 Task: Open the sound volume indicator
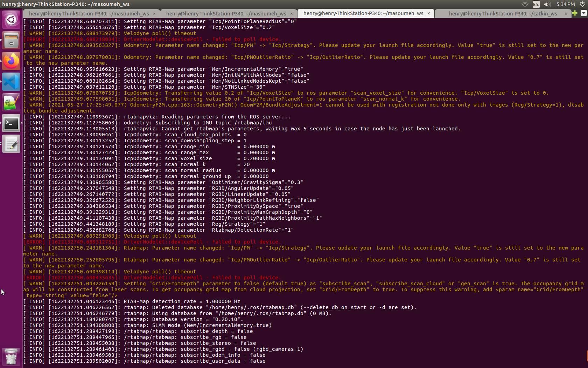pyautogui.click(x=547, y=4)
